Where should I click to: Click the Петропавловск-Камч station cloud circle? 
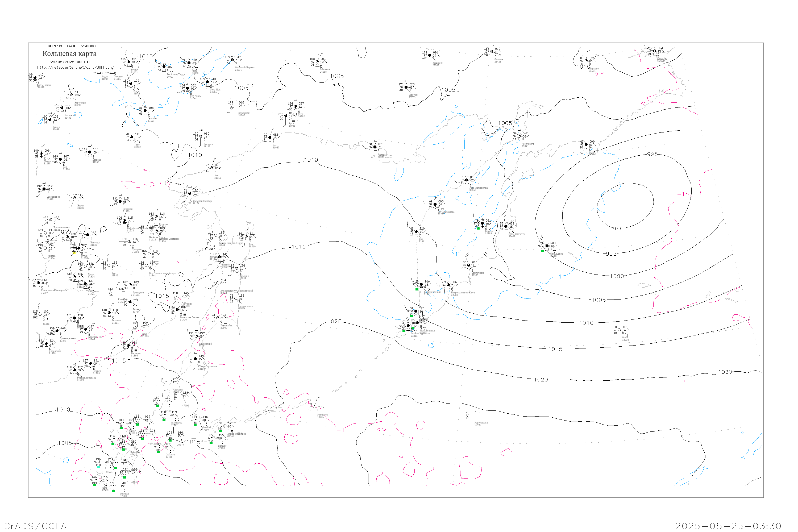click(448, 285)
